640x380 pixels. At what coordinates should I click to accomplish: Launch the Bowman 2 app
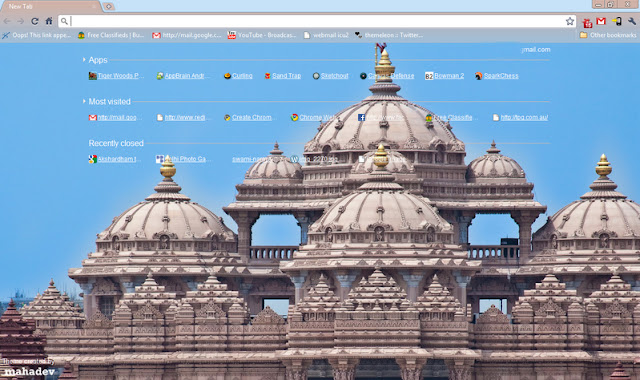[444, 76]
